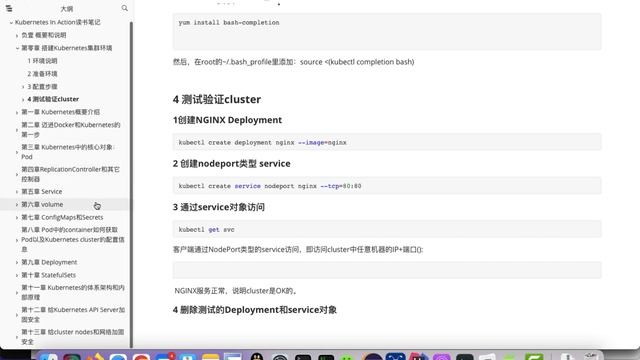Image resolution: width=640 pixels, height=360 pixels.
Task: Select the 大纲 outline panel title
Action: [x=67, y=9]
